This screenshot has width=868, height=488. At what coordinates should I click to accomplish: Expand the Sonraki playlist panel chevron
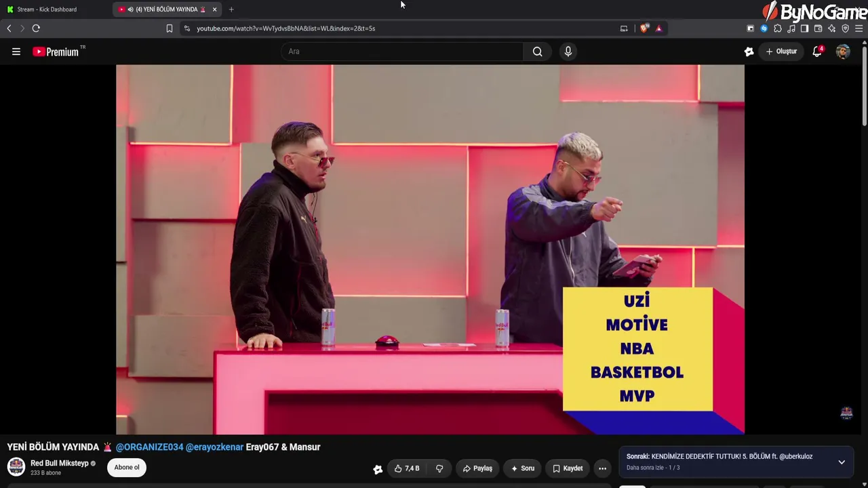pos(842,462)
